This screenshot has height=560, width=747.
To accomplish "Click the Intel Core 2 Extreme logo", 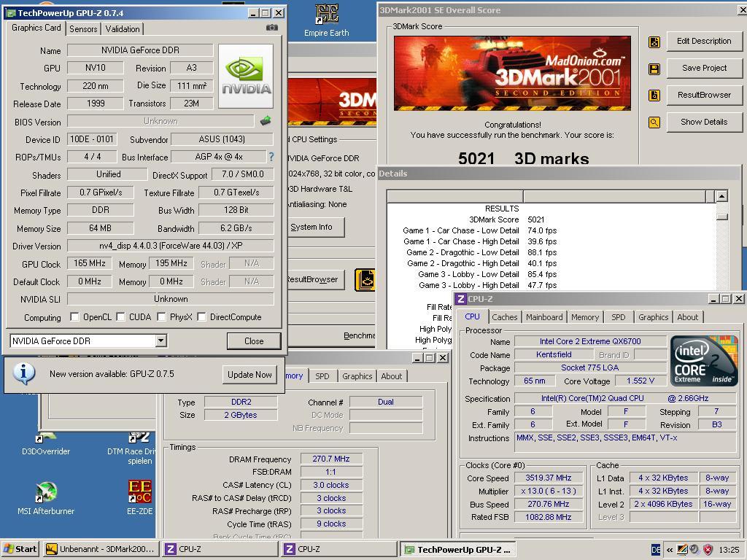I will coord(704,360).
